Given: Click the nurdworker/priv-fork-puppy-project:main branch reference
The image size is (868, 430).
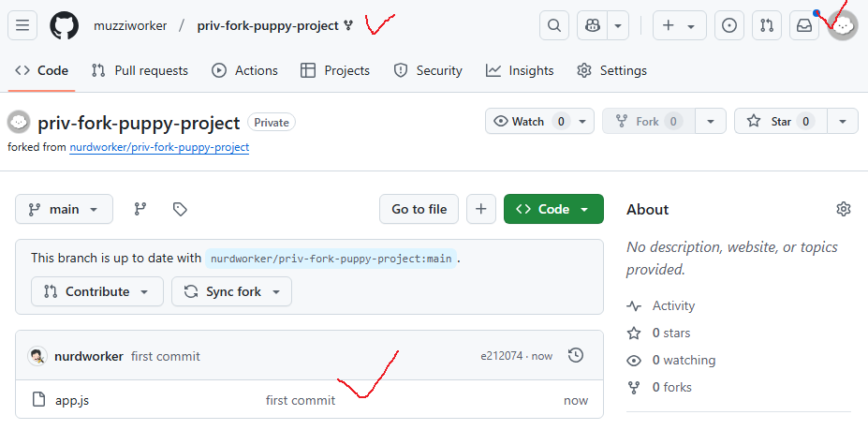Looking at the screenshot, I should tap(331, 259).
